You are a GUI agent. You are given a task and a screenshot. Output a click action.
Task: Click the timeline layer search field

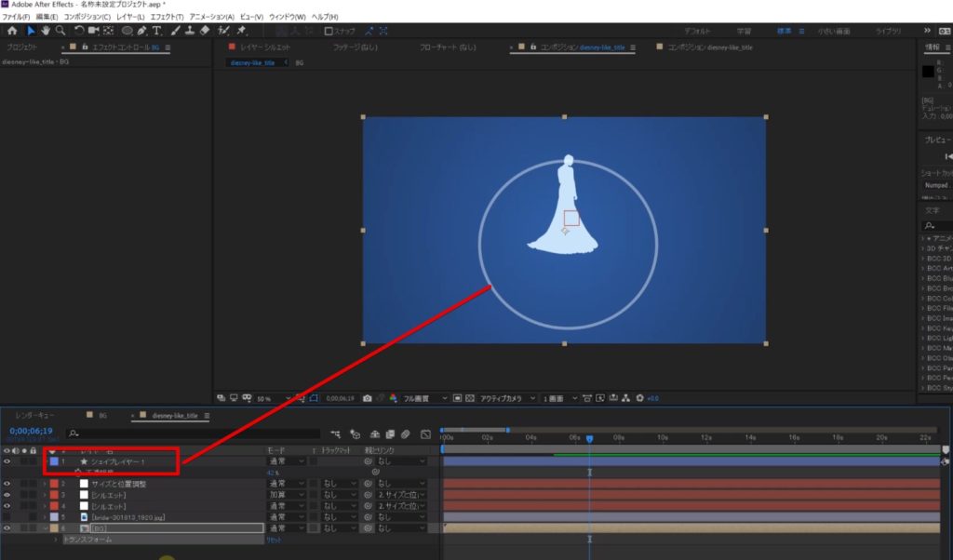coord(194,433)
